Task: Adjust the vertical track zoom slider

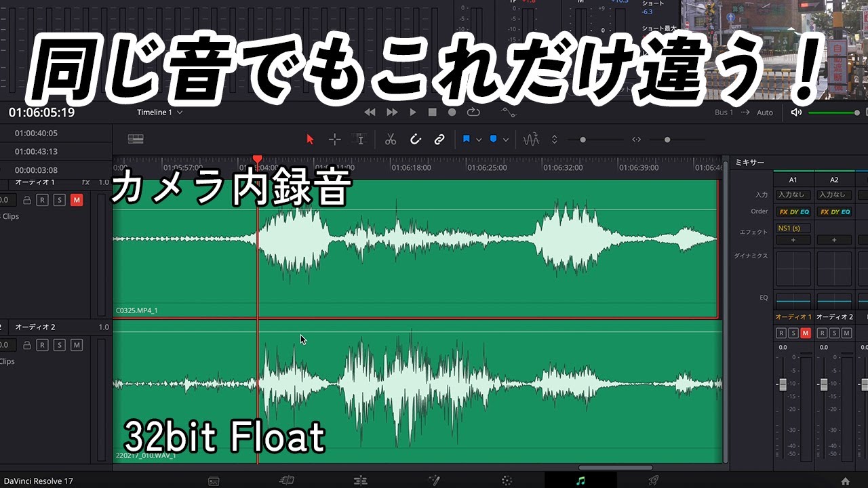Action: [583, 140]
